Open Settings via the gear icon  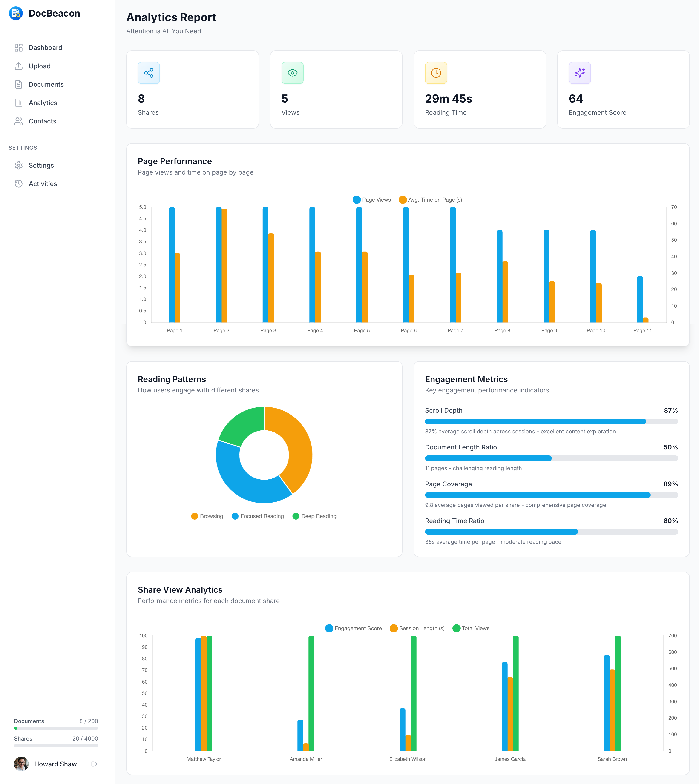[x=19, y=165]
